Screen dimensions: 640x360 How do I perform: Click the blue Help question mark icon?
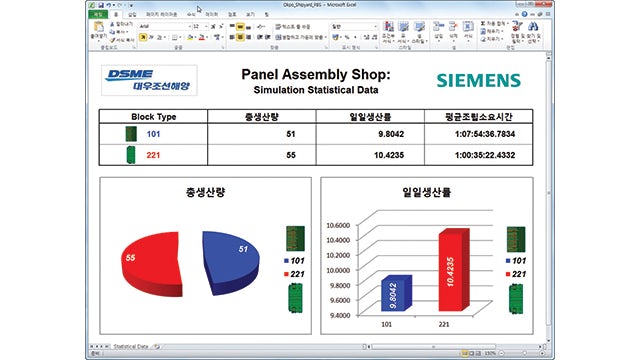(524, 14)
